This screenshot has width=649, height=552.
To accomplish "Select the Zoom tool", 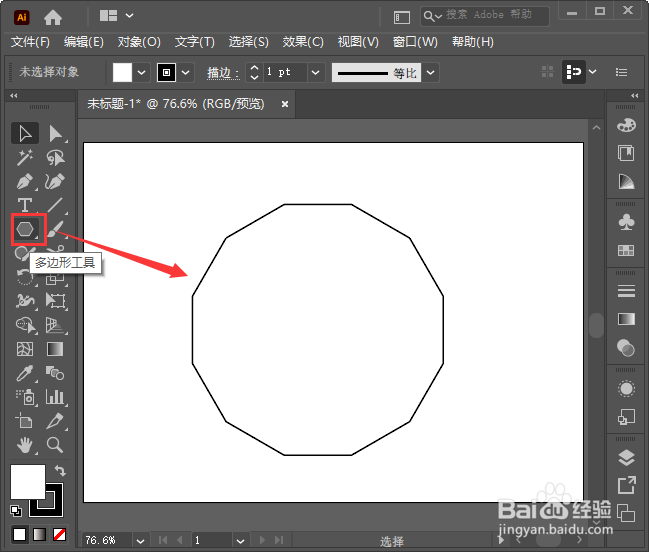I will click(55, 445).
